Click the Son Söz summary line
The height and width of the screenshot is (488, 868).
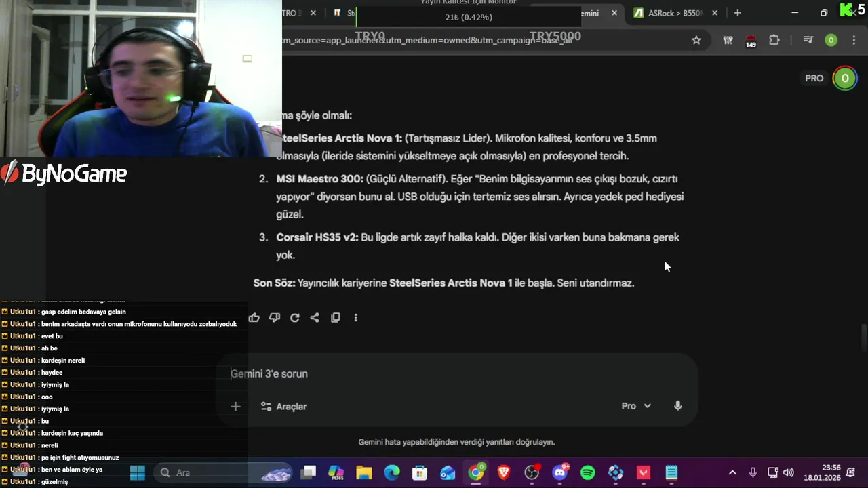[443, 283]
